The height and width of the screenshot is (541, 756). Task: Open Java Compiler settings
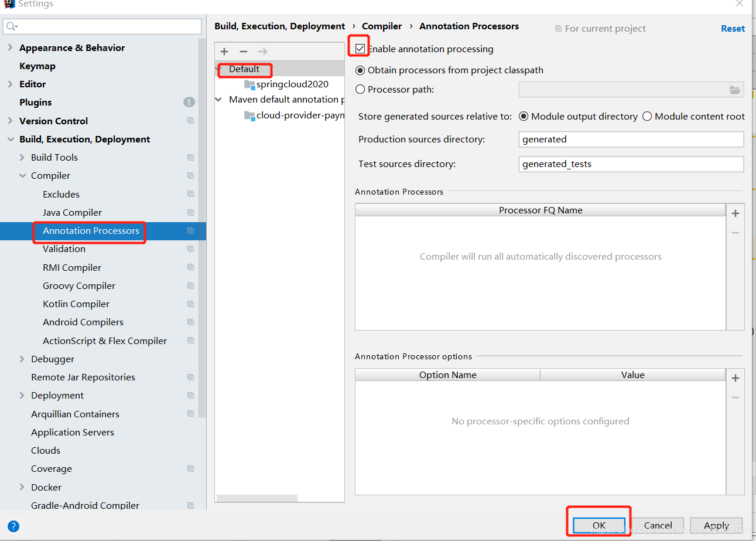coord(72,212)
